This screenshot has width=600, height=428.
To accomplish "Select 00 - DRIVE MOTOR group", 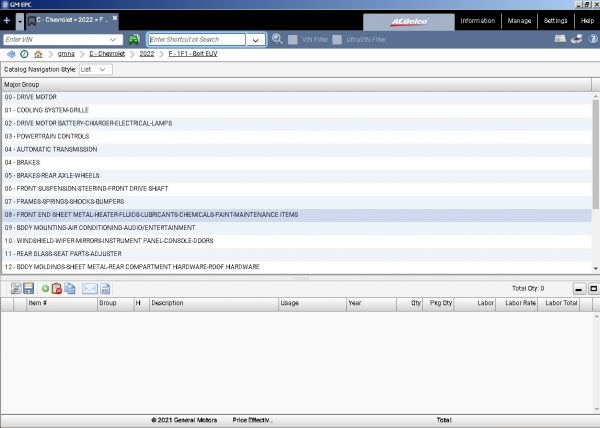I will pos(297,97).
